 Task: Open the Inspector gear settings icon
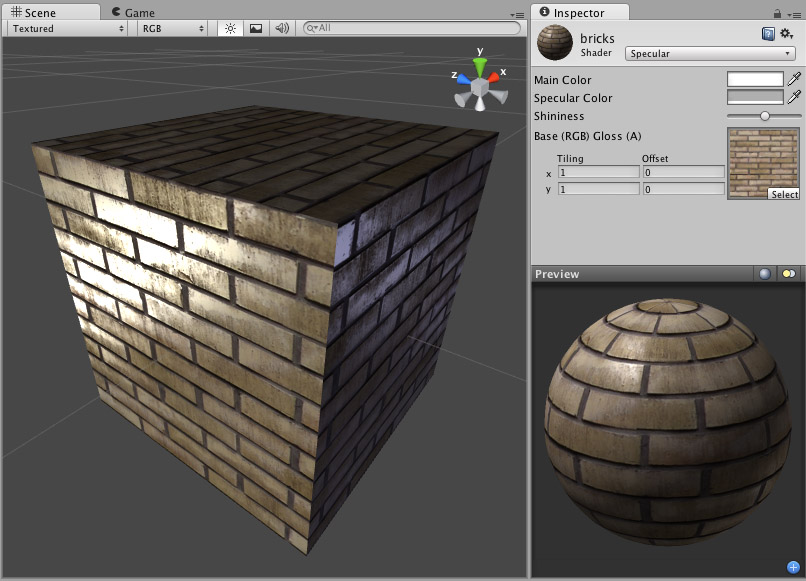(x=785, y=33)
